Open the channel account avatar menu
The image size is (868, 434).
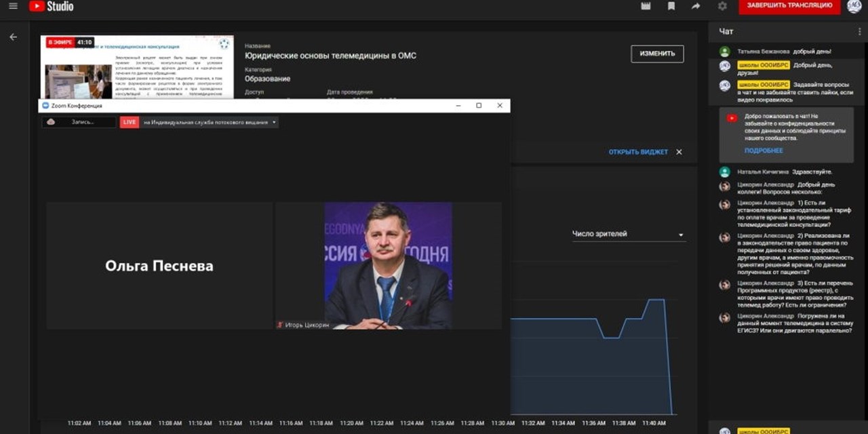(x=853, y=6)
